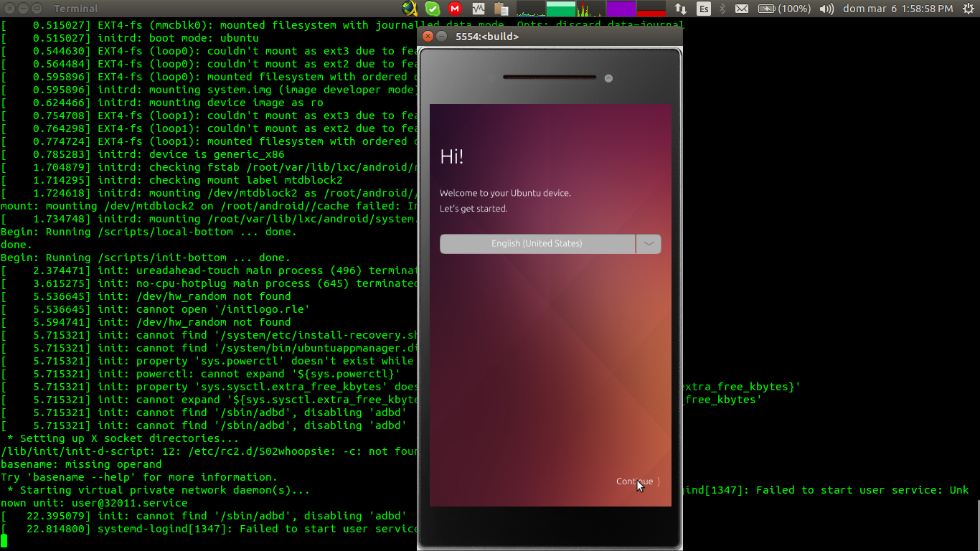The image size is (980, 551).
Task: Open the English (United States) language selector
Action: coord(537,244)
